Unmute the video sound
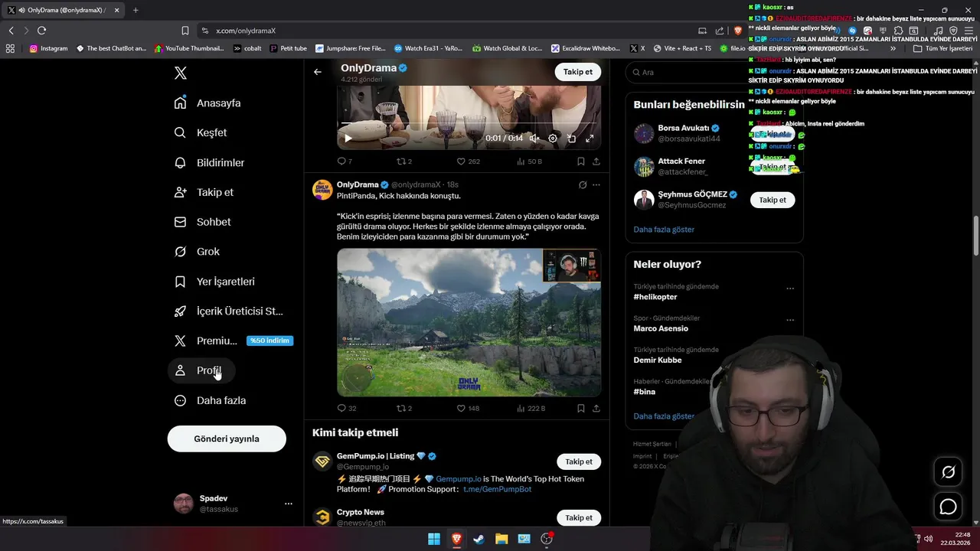980x551 pixels. click(x=534, y=139)
